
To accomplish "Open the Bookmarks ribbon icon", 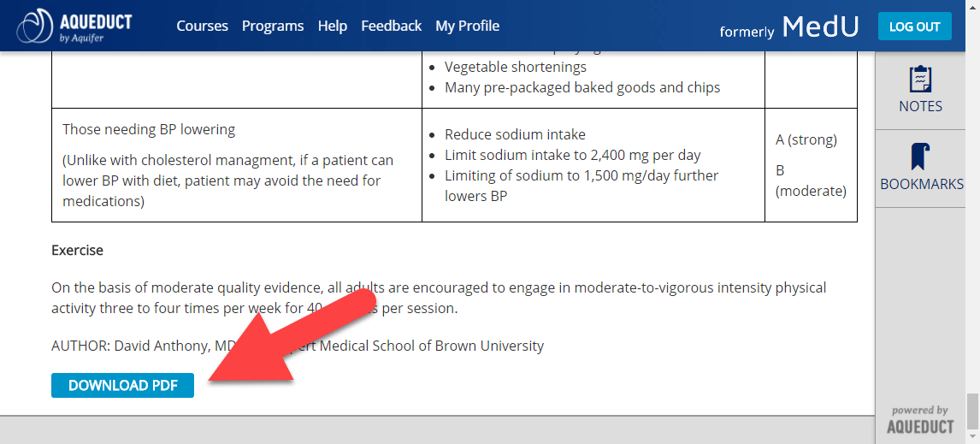I will 920,157.
